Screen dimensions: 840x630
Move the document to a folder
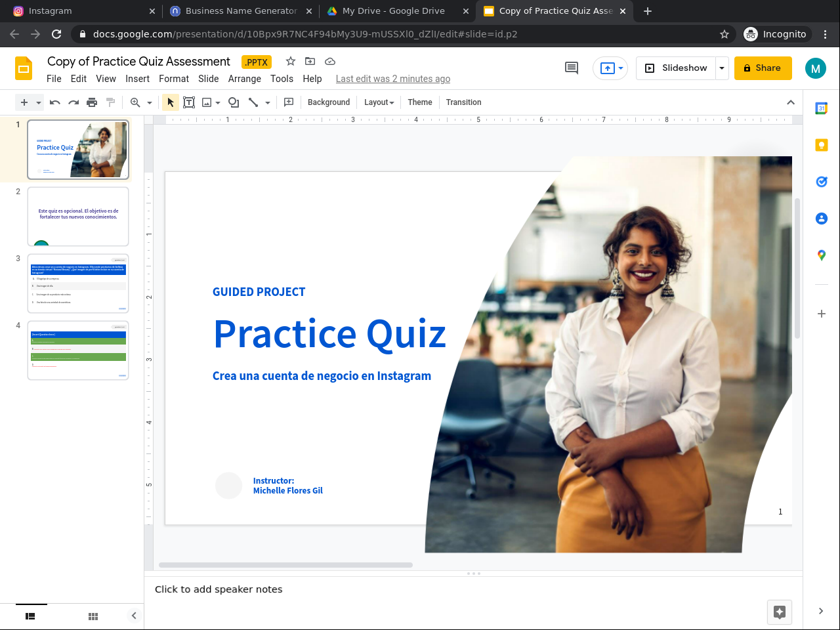(310, 61)
